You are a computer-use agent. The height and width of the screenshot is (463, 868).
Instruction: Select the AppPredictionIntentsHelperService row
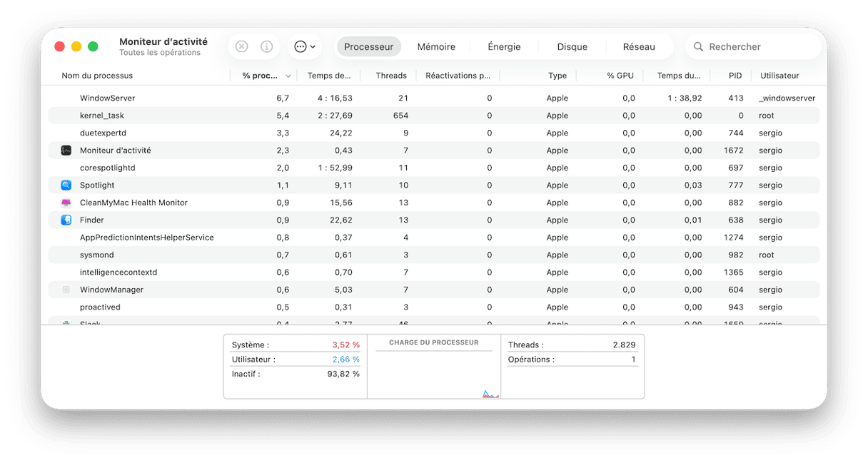(434, 238)
